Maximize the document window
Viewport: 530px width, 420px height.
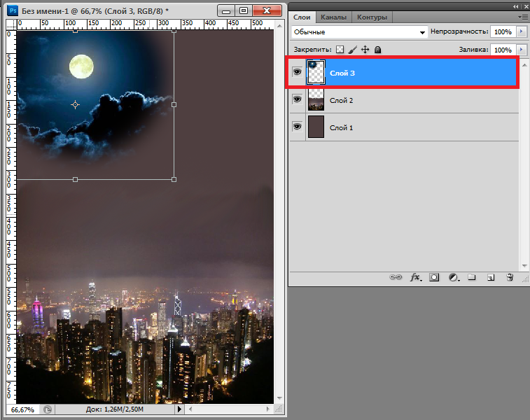[x=244, y=10]
